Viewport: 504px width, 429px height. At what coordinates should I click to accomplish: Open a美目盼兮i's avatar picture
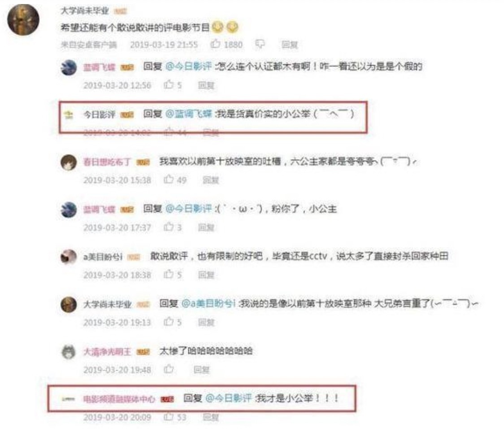(x=69, y=257)
